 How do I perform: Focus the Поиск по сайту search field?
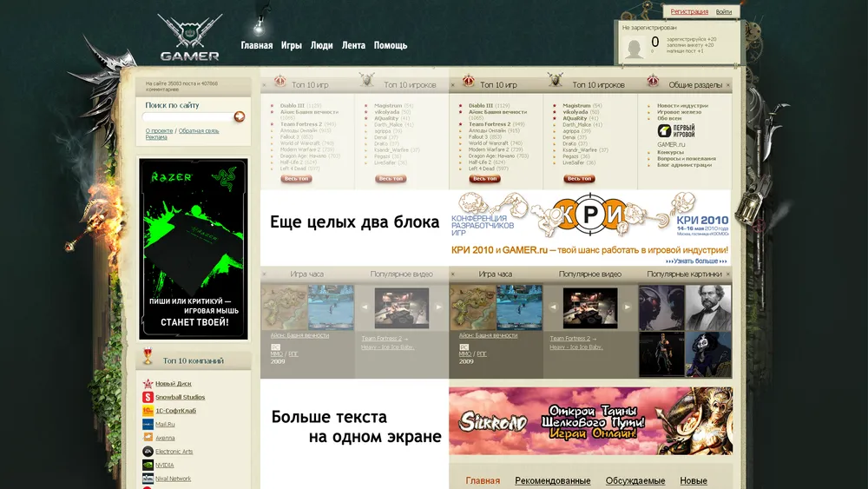pos(187,117)
